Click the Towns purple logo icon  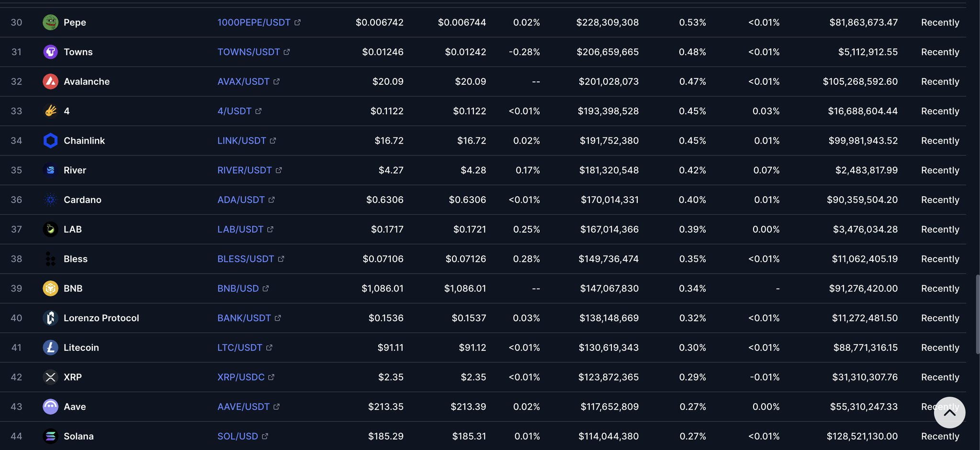click(x=50, y=52)
